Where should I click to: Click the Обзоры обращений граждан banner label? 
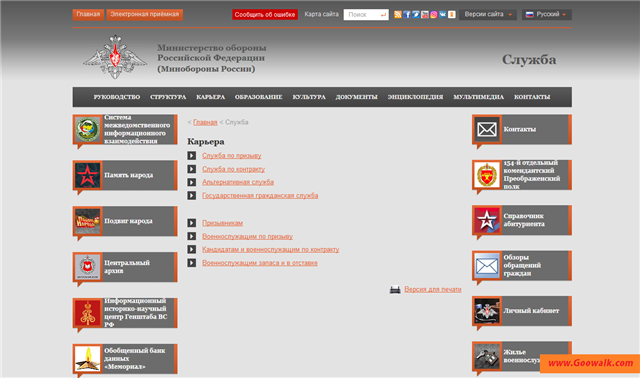pos(522,265)
